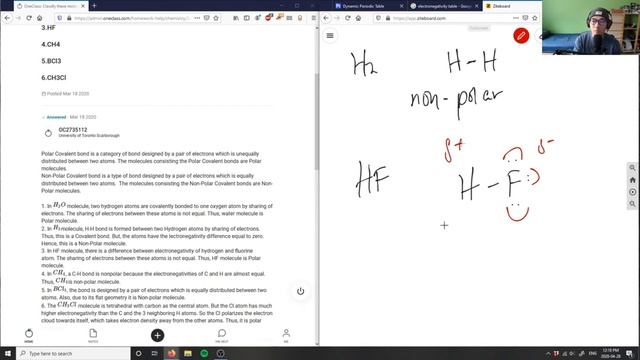Open the Notes section in OneClass bottom bar

tap(93, 335)
